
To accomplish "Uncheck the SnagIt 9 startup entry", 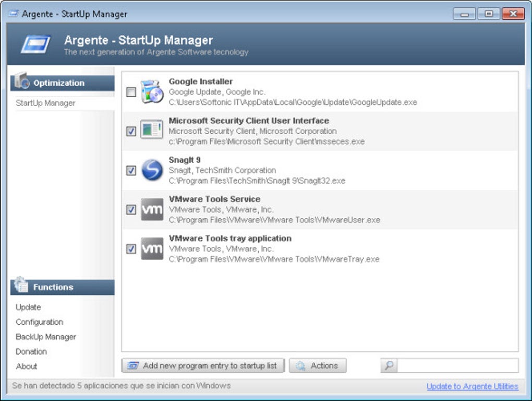I will coord(131,170).
